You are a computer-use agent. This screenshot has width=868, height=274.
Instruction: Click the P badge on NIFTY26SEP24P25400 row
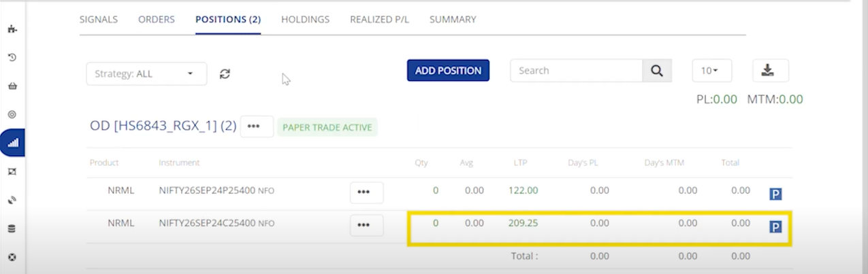[x=775, y=194]
